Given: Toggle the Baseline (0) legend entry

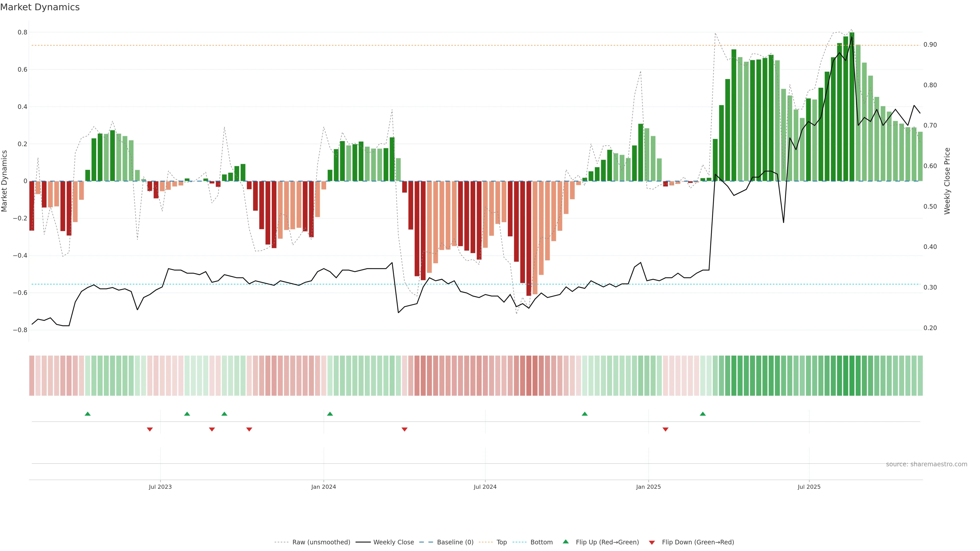Looking at the screenshot, I should coord(455,542).
